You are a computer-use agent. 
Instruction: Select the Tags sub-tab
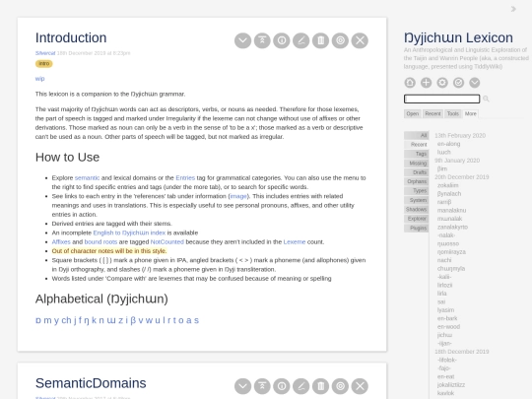coord(417,154)
